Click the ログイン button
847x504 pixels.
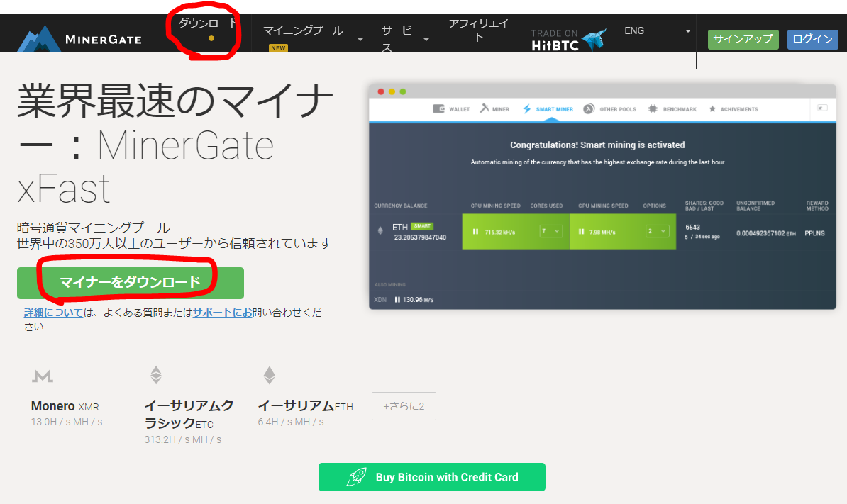click(x=812, y=40)
